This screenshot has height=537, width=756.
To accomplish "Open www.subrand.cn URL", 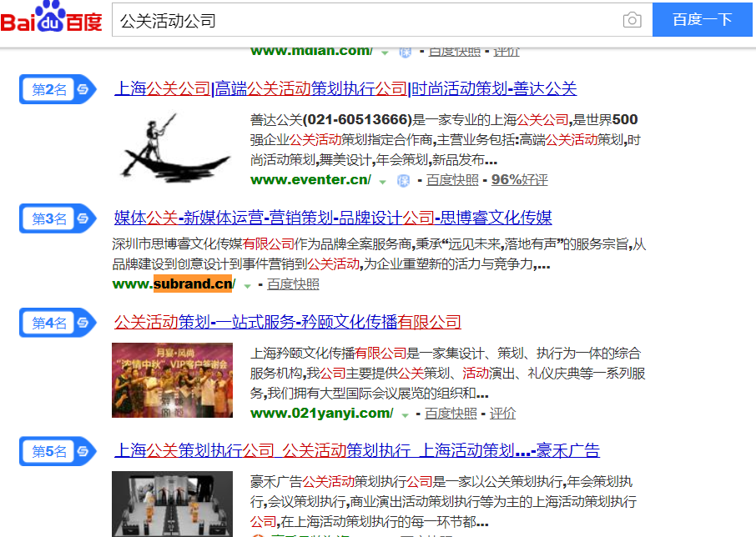I will tap(174, 284).
